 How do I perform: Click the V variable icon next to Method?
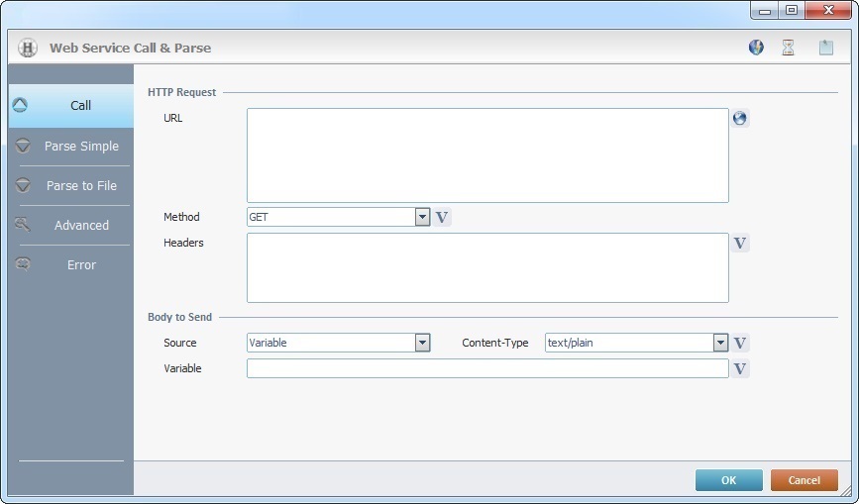tap(442, 218)
